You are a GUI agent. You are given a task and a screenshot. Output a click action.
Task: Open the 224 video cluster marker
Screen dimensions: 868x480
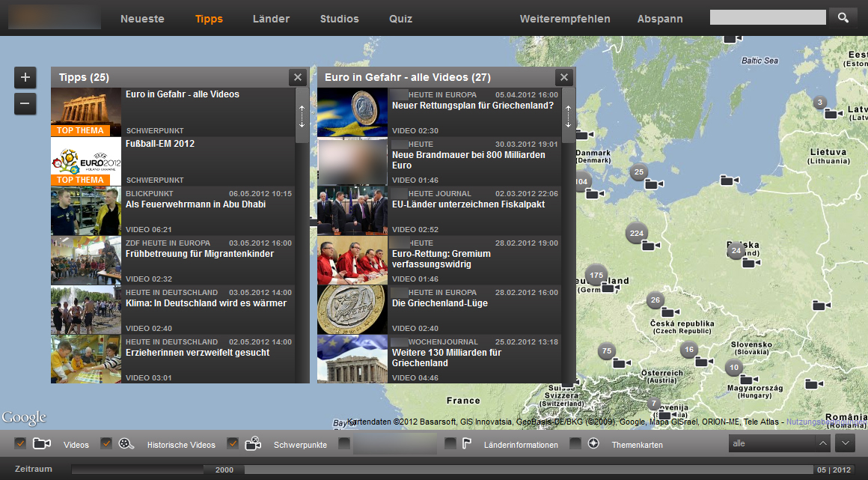pyautogui.click(x=637, y=233)
